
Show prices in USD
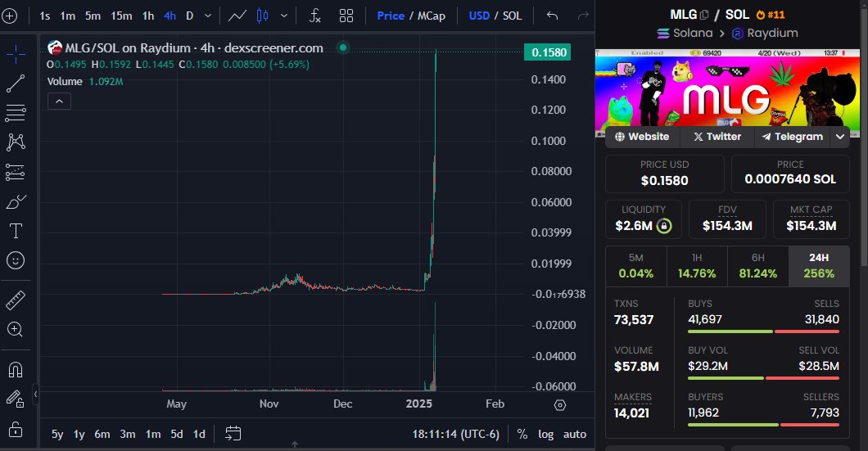pyautogui.click(x=479, y=16)
